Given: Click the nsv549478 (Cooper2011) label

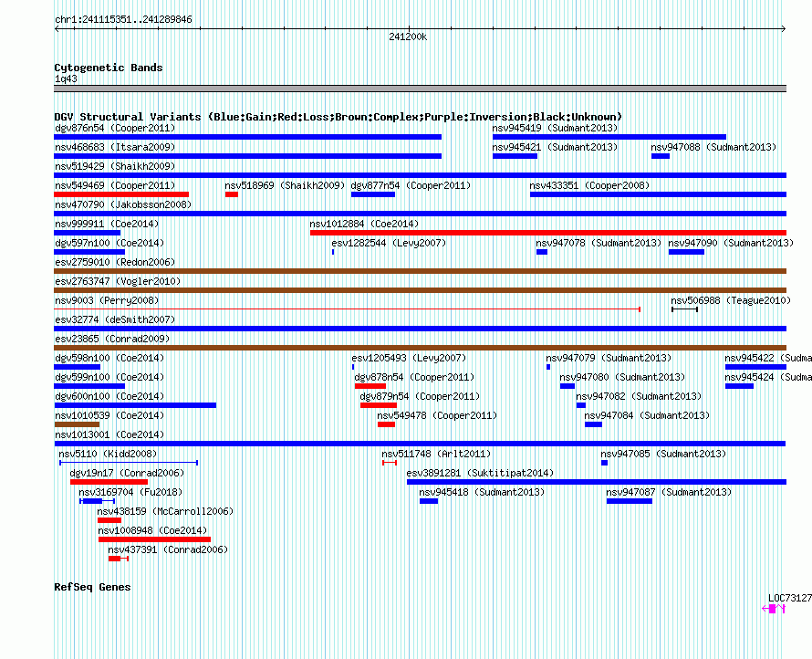Looking at the screenshot, I should coord(437,415).
